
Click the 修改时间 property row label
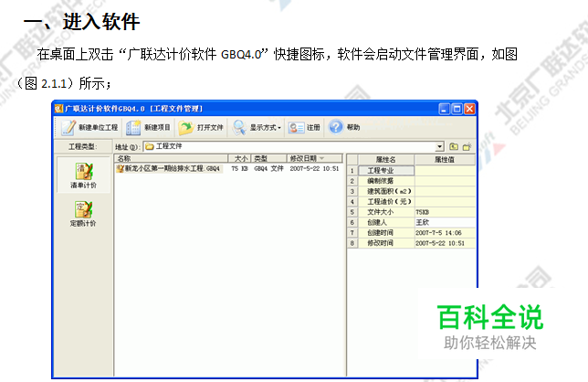[x=380, y=243]
